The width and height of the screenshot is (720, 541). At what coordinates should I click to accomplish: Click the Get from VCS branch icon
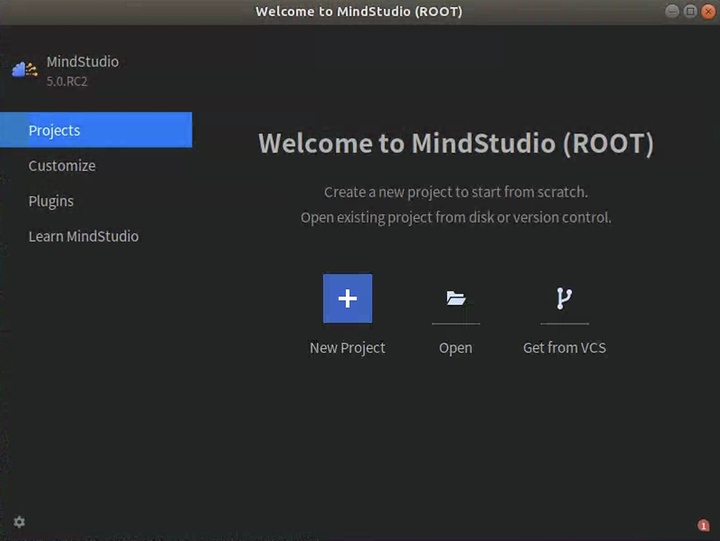(x=564, y=298)
